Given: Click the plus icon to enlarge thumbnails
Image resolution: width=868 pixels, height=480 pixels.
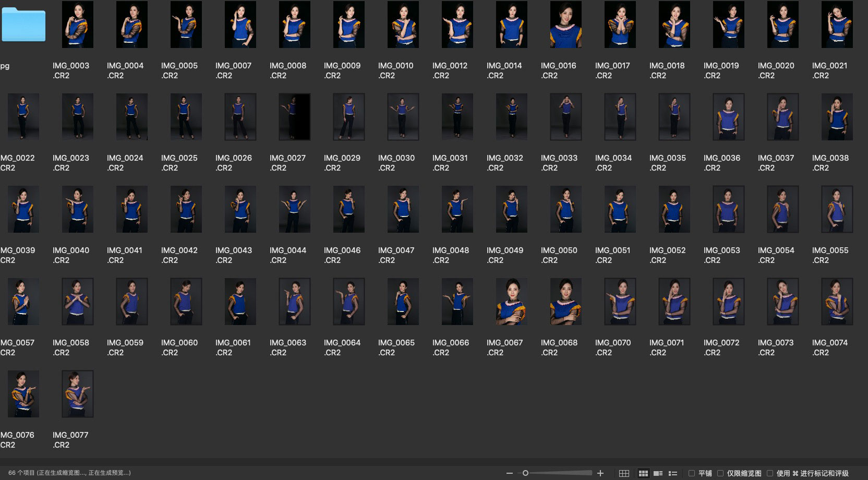Looking at the screenshot, I should 600,473.
